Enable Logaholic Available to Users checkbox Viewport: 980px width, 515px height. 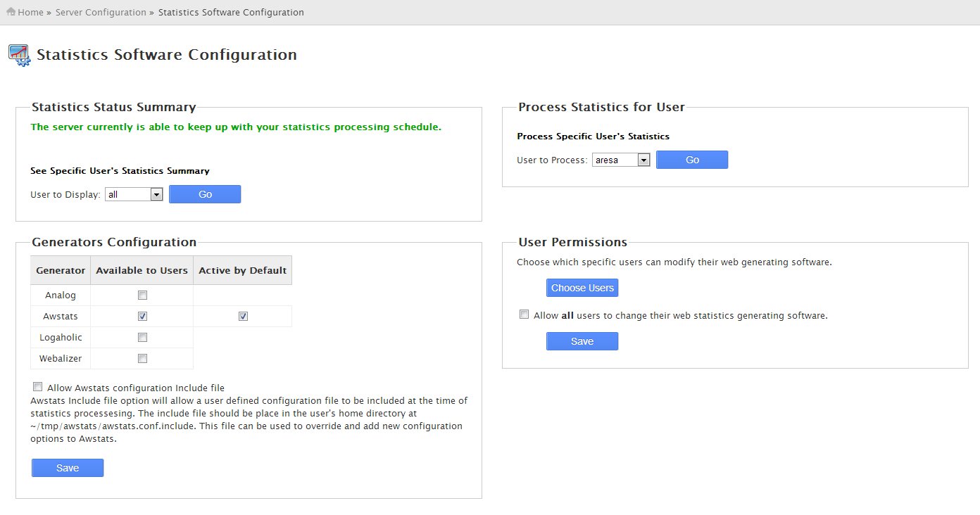click(x=142, y=338)
